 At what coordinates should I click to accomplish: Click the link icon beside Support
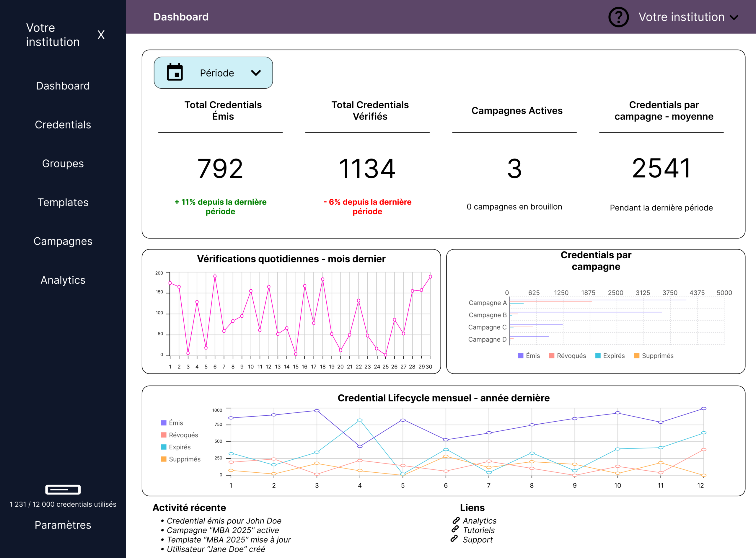tap(454, 539)
